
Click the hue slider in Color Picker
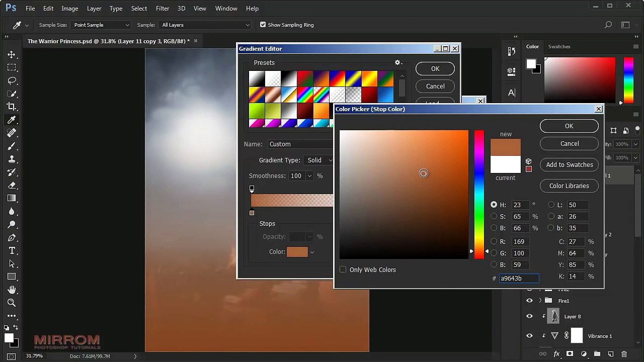[x=479, y=195]
